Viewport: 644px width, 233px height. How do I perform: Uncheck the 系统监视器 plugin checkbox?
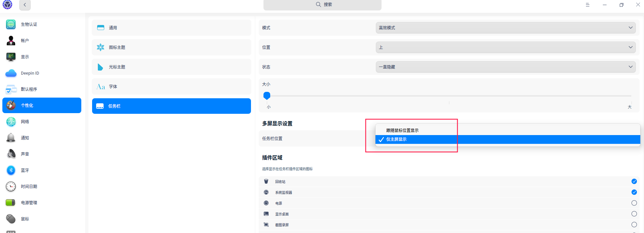[x=634, y=192]
